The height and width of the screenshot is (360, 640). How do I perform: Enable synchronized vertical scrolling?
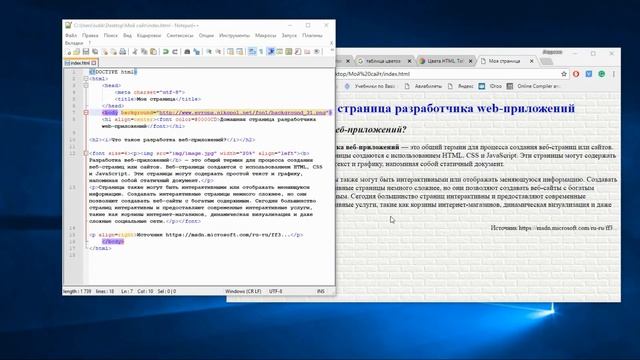(231, 51)
